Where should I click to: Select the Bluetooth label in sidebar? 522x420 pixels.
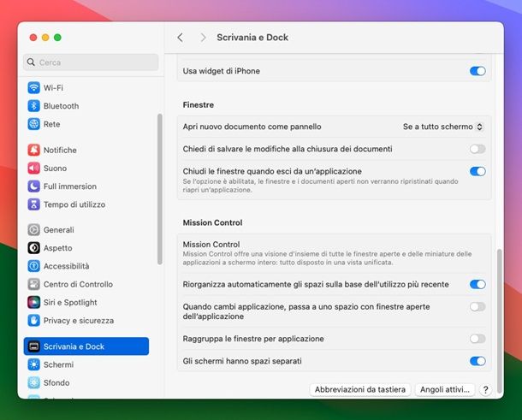[x=62, y=106]
